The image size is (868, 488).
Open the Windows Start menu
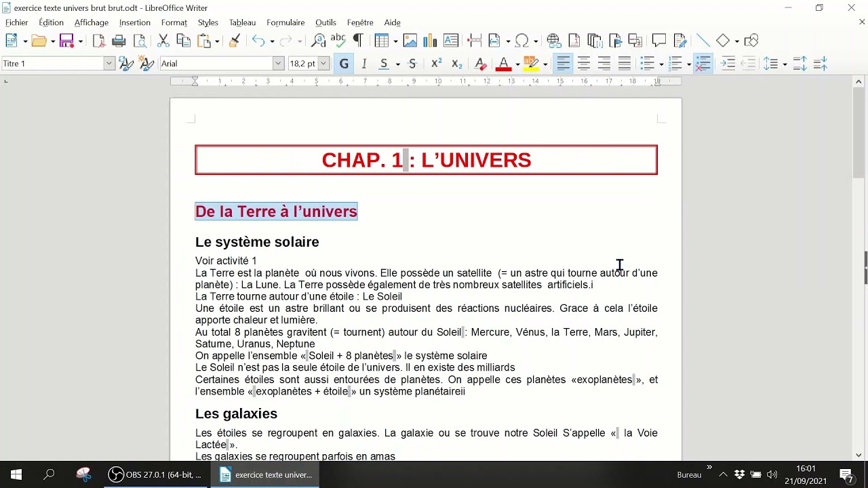pyautogui.click(x=16, y=474)
